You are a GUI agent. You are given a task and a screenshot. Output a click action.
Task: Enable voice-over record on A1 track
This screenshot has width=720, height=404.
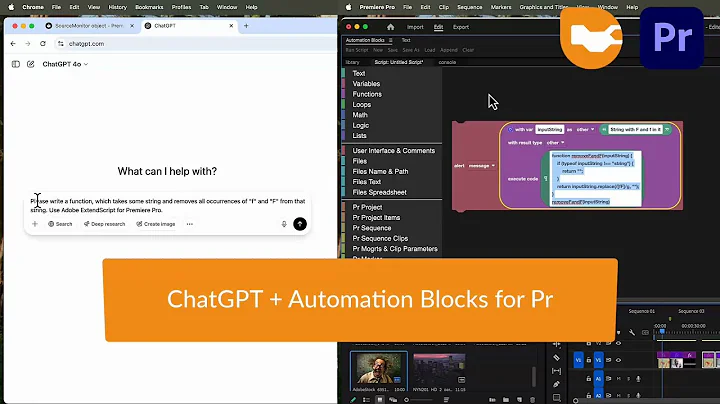pyautogui.click(x=638, y=379)
